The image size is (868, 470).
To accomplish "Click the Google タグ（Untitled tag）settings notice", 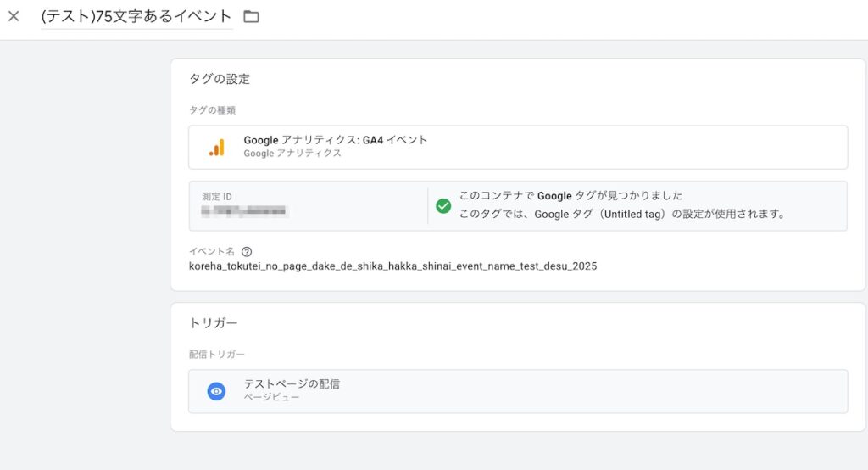I will pos(621,215).
